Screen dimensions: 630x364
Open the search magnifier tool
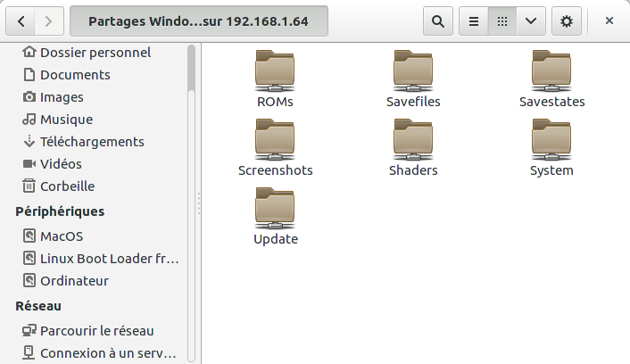pos(437,21)
